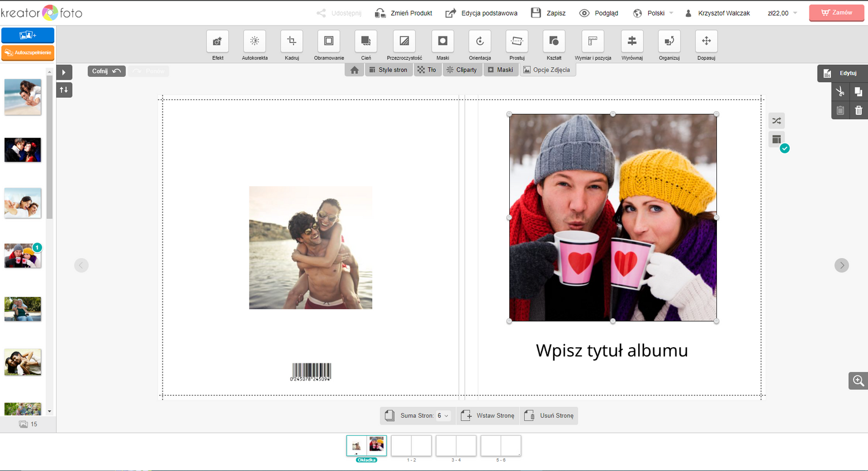Open the Kształt shape tool

coord(554,41)
